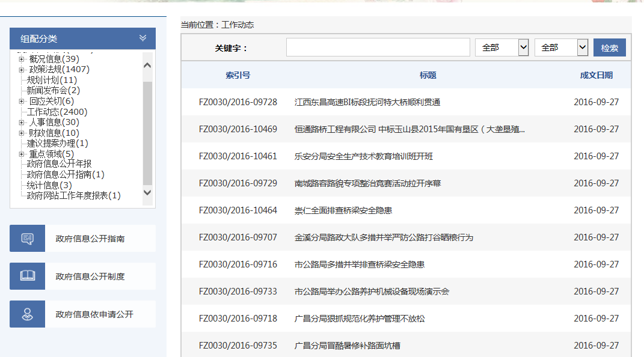Click the 政府信息公开制度 book icon
644x357 pixels.
27,276
